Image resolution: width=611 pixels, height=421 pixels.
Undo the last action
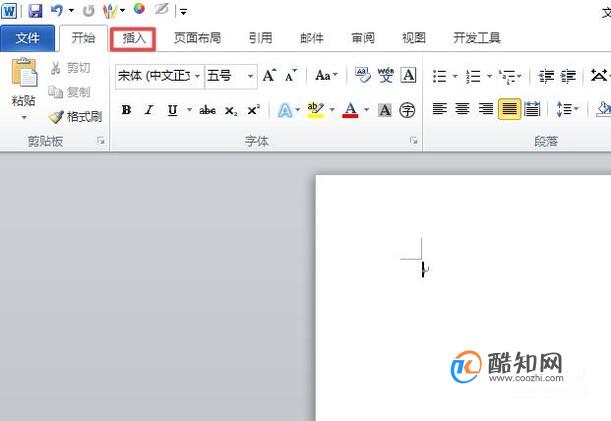click(x=57, y=10)
